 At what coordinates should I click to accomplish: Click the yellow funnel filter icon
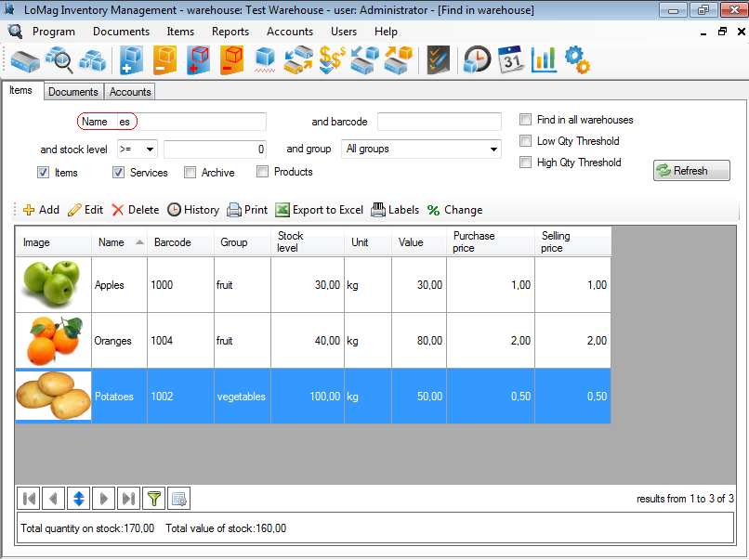(154, 499)
